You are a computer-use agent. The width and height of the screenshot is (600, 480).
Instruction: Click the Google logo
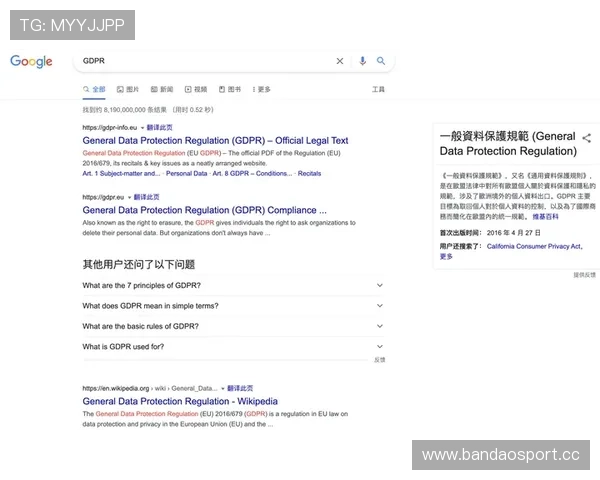point(31,61)
